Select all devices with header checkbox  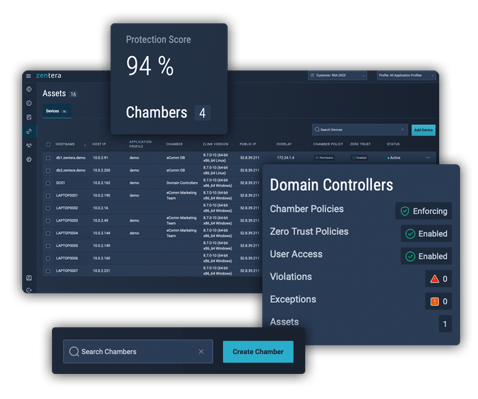pyautogui.click(x=48, y=144)
